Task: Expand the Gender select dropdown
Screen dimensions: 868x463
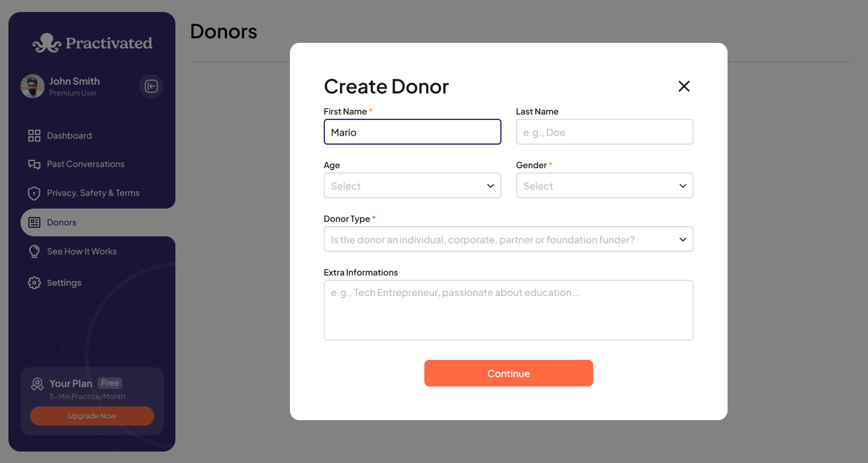Action: tap(605, 186)
